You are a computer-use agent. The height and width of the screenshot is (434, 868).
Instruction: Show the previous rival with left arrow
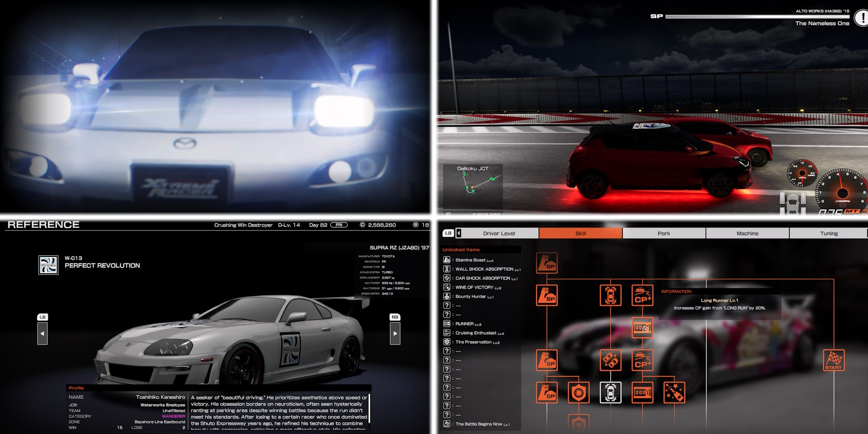tap(42, 333)
